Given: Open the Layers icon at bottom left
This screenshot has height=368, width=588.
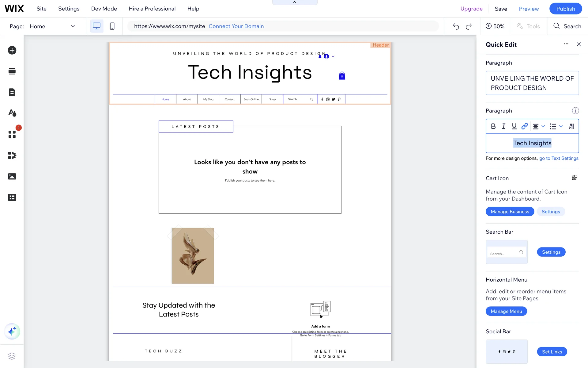Looking at the screenshot, I should pyautogui.click(x=12, y=356).
